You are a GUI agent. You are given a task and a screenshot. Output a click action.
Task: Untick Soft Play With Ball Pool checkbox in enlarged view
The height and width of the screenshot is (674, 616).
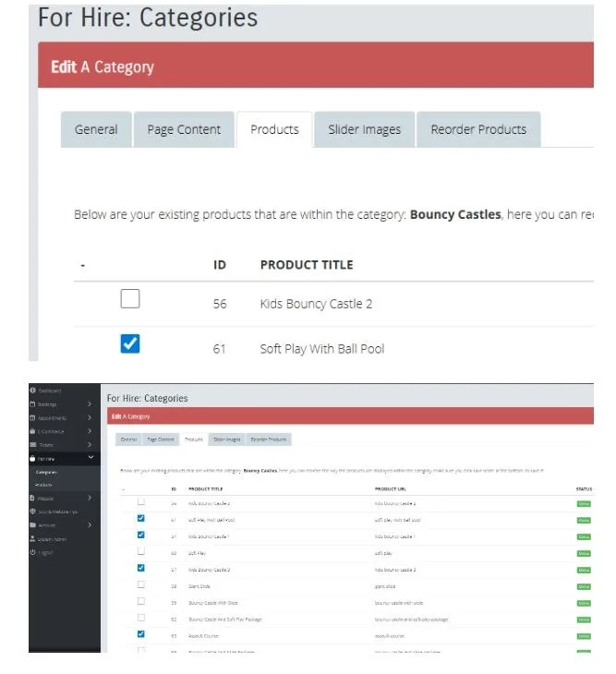point(130,343)
